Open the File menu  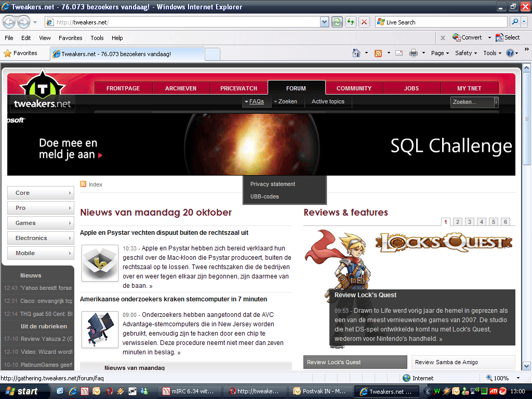click(x=9, y=38)
